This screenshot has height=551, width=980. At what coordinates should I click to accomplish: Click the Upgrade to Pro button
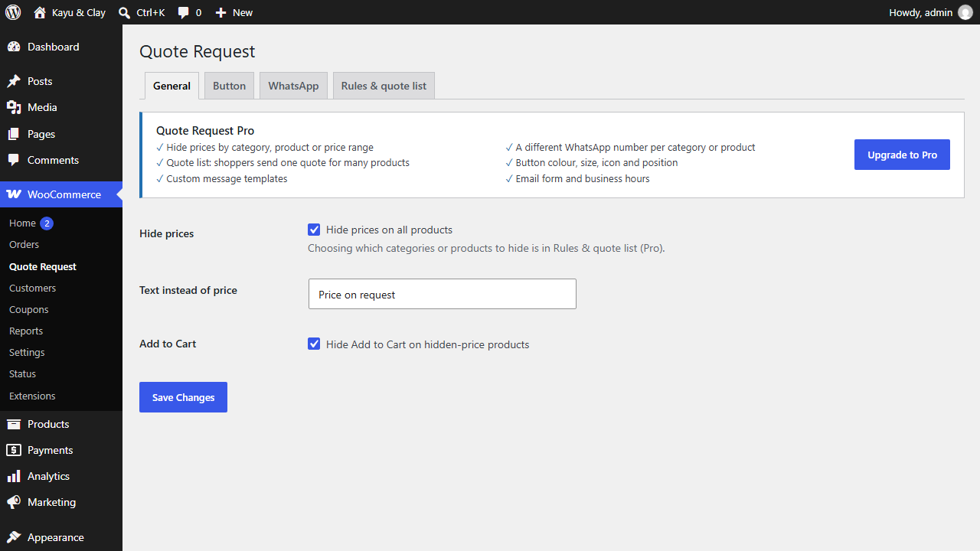pyautogui.click(x=902, y=155)
